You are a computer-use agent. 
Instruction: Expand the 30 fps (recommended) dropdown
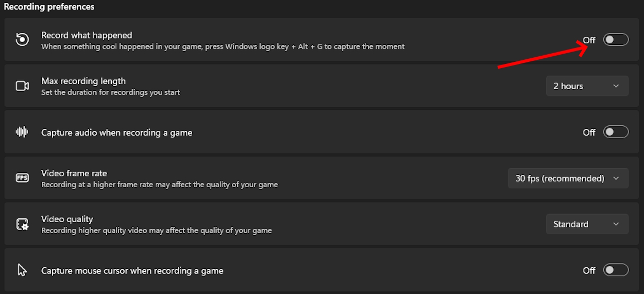[568, 178]
